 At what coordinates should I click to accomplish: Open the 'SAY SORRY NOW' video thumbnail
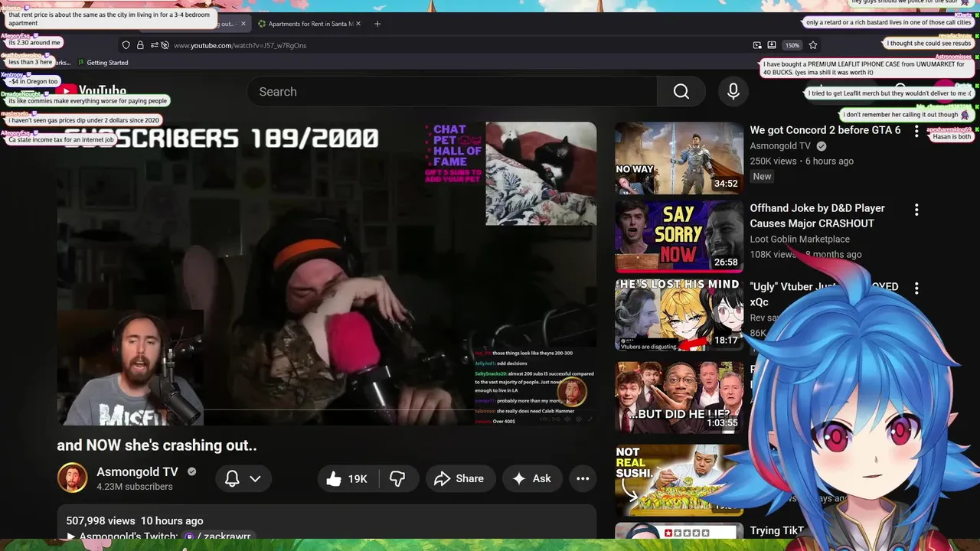(679, 236)
